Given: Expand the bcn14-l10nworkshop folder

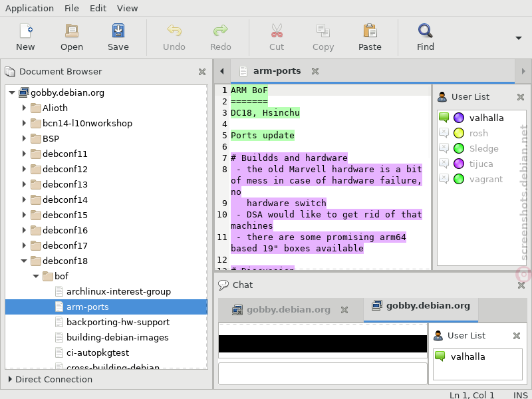Looking at the screenshot, I should point(24,123).
